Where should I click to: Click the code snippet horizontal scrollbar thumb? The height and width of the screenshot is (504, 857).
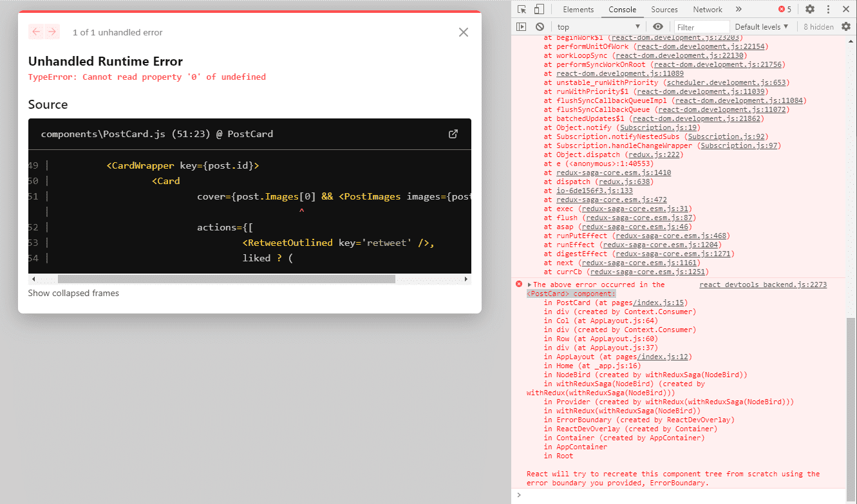point(226,279)
